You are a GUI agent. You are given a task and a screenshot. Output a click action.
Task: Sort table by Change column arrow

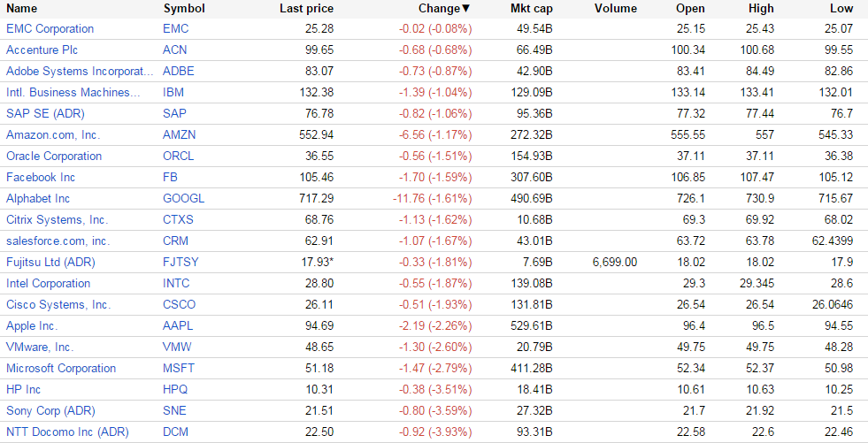[466, 9]
